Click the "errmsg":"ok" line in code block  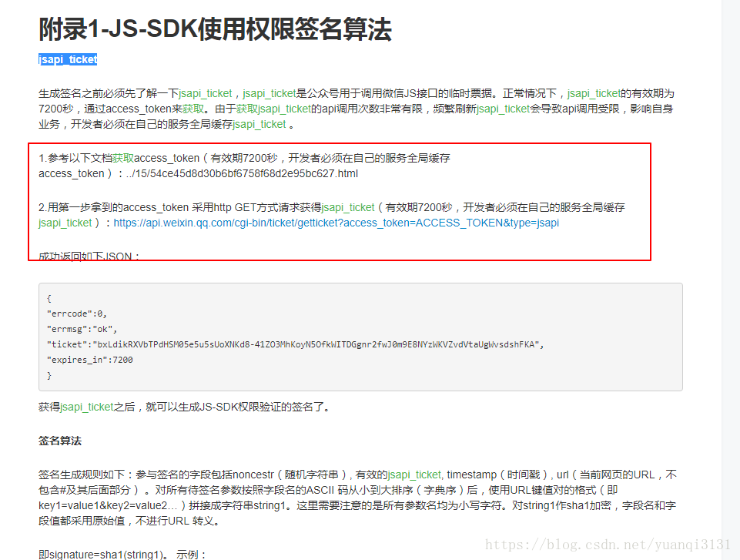click(82, 329)
